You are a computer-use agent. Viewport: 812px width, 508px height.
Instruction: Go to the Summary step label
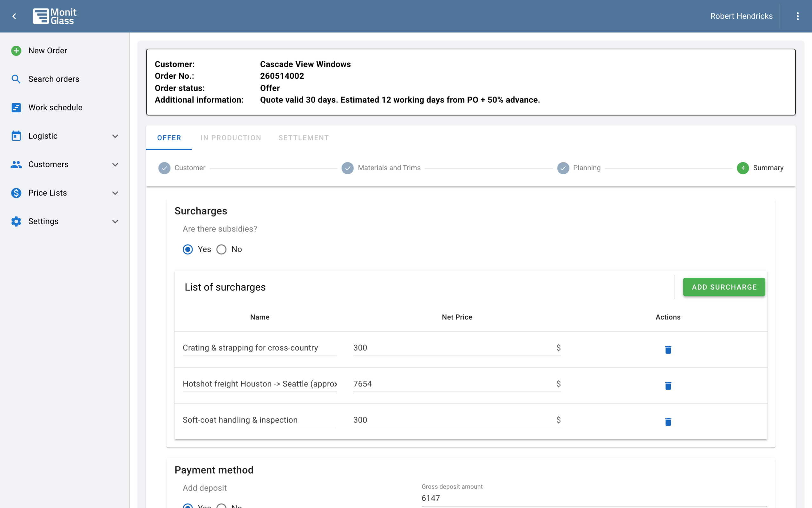point(768,168)
